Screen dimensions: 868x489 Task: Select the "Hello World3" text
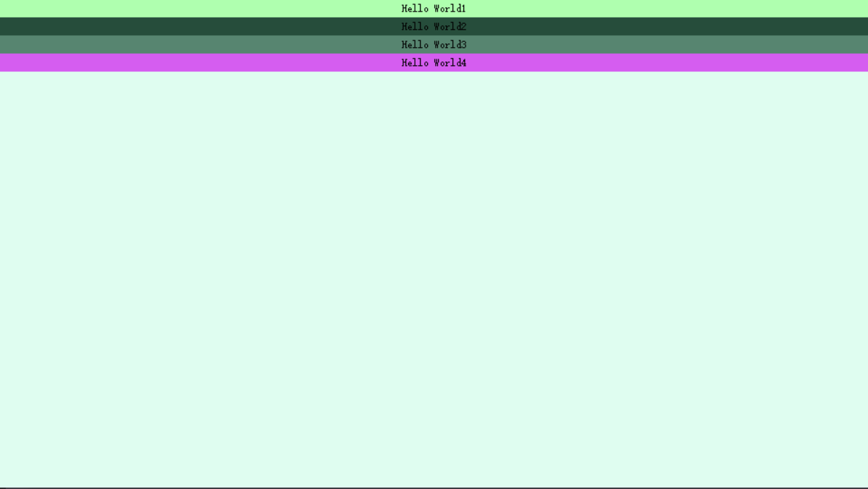(434, 44)
